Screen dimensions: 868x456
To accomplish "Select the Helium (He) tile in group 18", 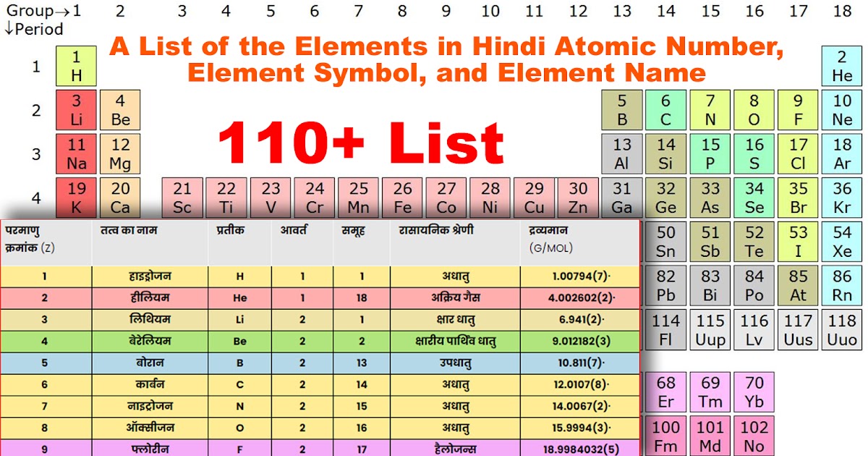I will (841, 66).
